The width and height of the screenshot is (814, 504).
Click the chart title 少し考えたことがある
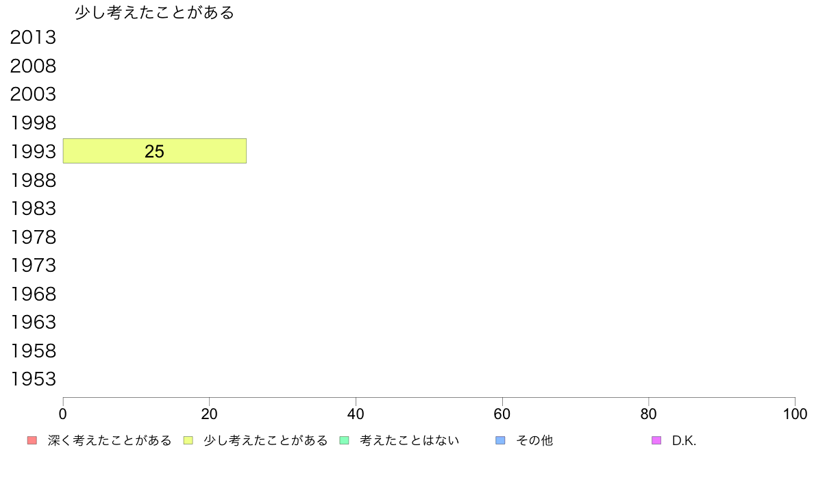(154, 13)
